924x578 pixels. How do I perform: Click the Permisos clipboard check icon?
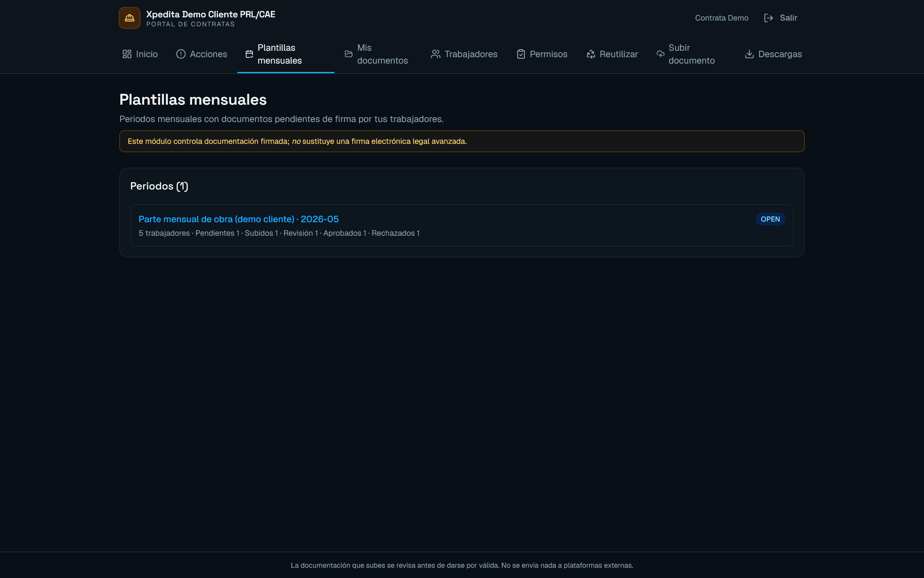tap(521, 54)
